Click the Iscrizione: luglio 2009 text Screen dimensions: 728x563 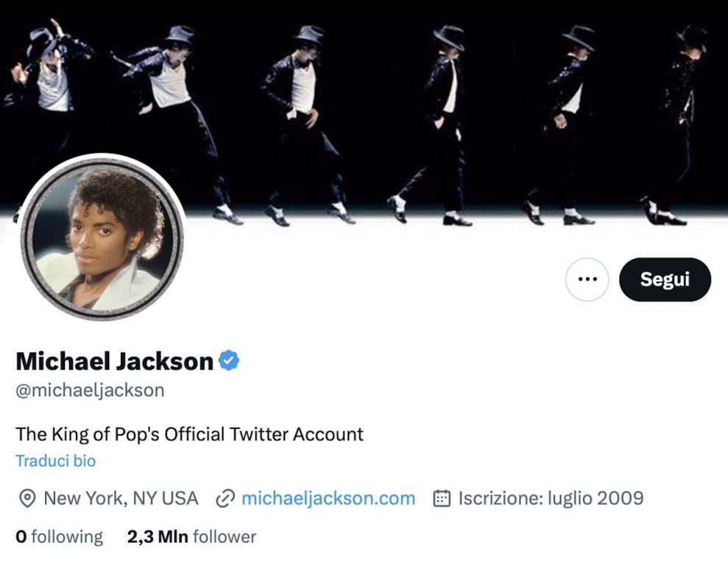(551, 498)
